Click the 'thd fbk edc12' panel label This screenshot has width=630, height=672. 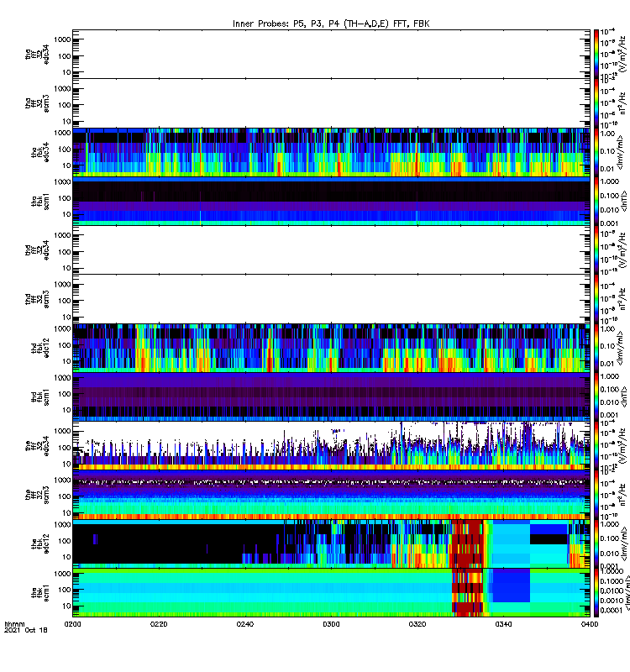[x=40, y=348]
